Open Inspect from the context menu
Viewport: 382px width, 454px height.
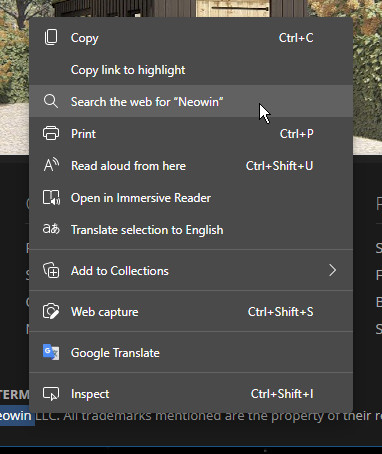pos(191,394)
